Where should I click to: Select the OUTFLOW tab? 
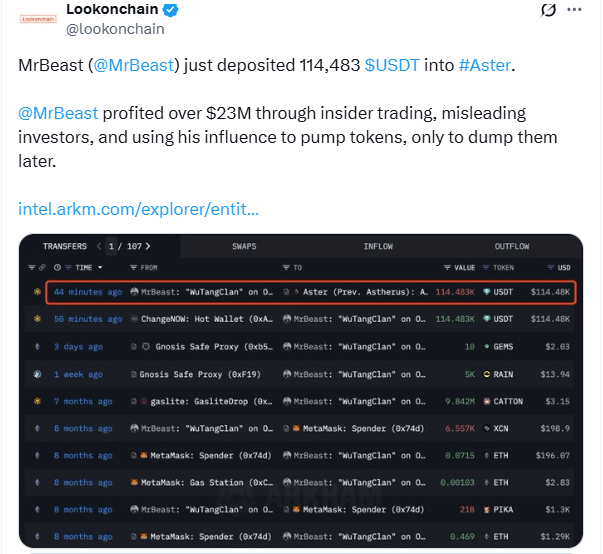pos(511,246)
